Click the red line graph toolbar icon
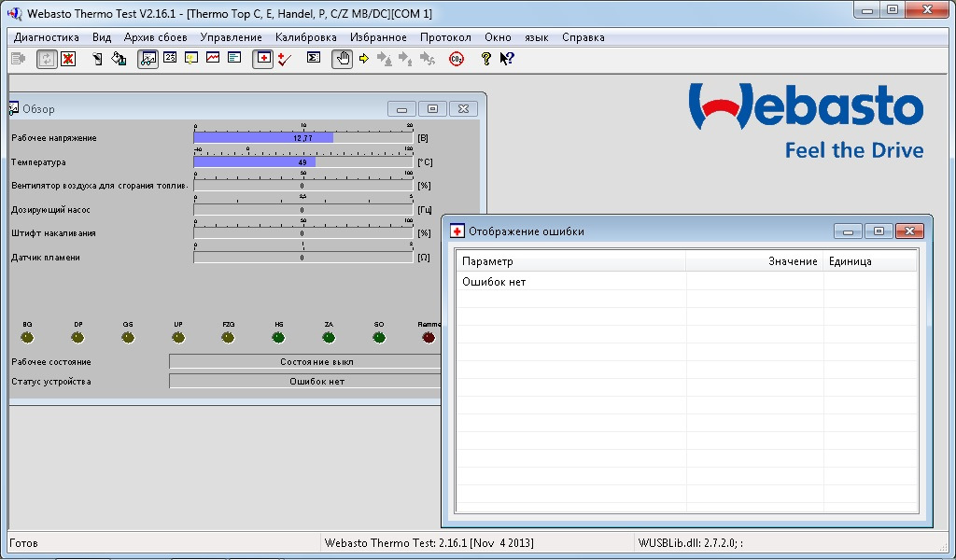 (x=213, y=59)
